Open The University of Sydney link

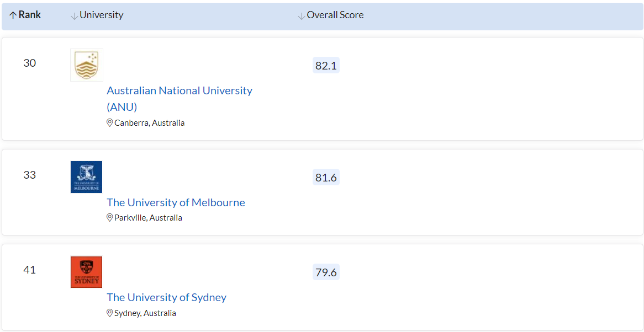pyautogui.click(x=166, y=297)
